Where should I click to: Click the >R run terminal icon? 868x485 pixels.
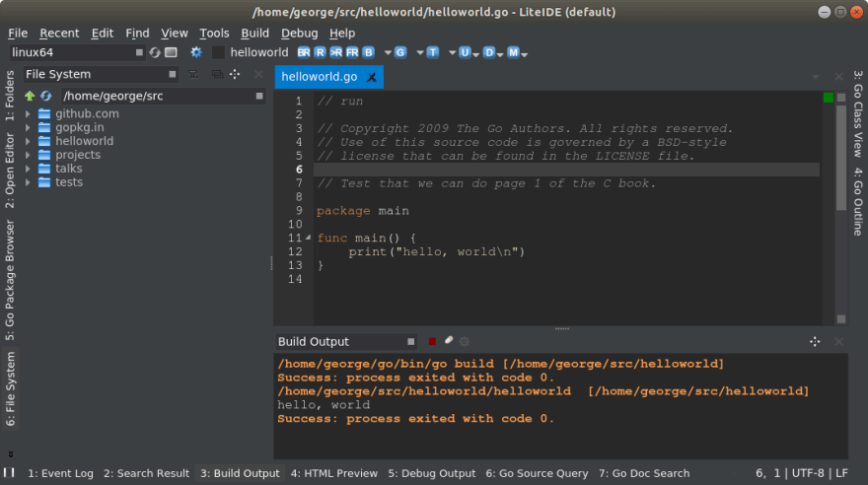(335, 52)
